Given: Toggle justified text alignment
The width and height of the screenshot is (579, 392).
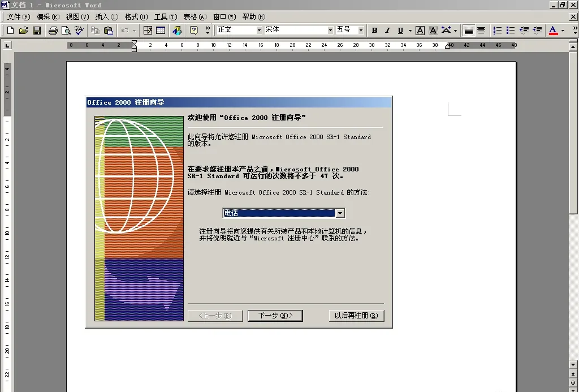Looking at the screenshot, I should [x=468, y=31].
